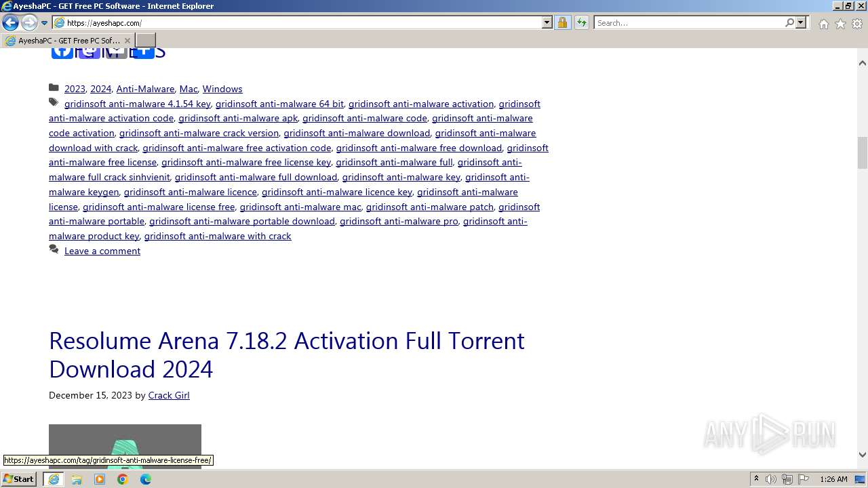Open a new blank tab

(x=146, y=41)
